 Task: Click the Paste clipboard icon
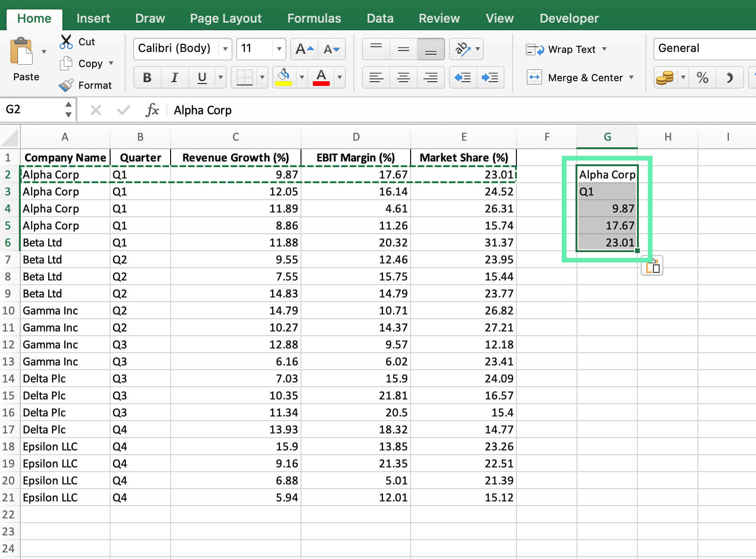point(21,51)
